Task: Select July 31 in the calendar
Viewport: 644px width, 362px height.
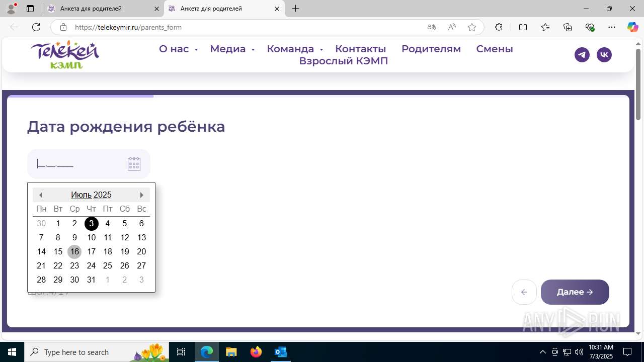Action: (x=91, y=280)
